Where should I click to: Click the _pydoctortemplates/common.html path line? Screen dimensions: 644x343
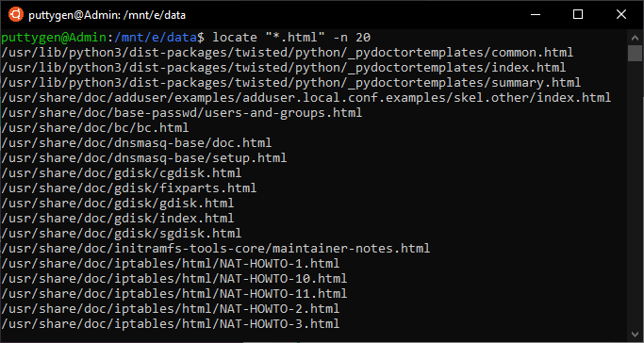pos(287,53)
